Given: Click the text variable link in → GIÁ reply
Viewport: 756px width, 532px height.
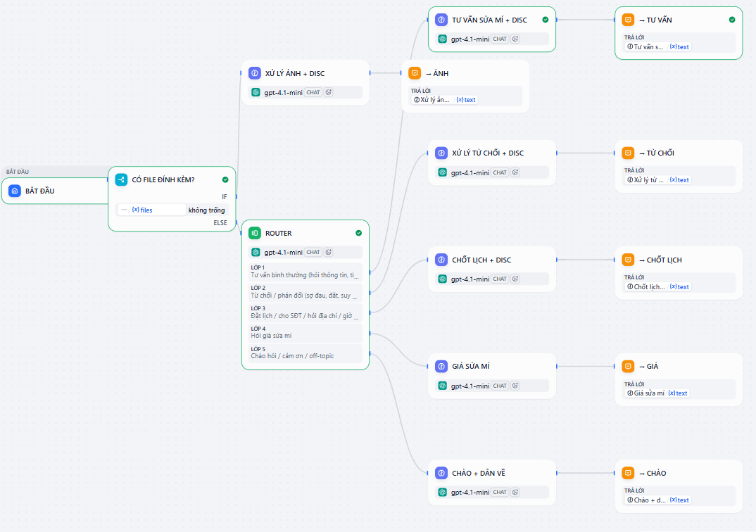Looking at the screenshot, I should 679,393.
